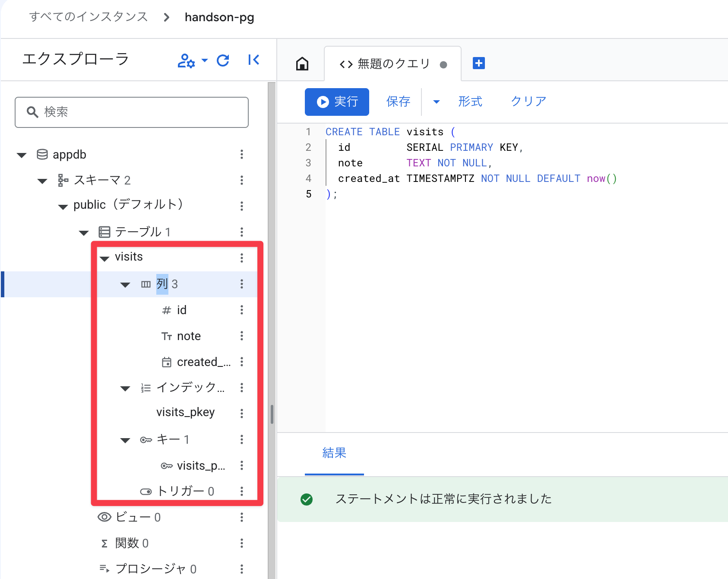Open more options for スキーマ 2
This screenshot has height=579, width=728.
pyautogui.click(x=242, y=180)
